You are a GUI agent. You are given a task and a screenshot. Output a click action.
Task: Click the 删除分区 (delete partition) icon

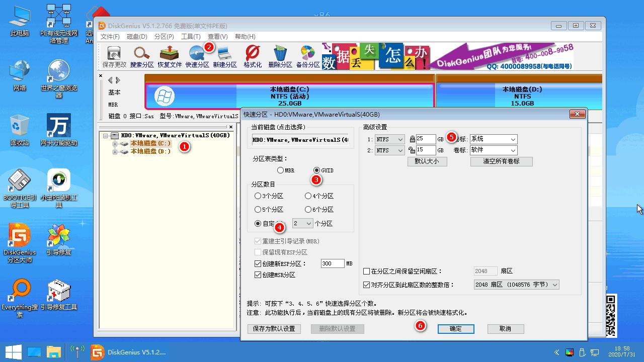tap(280, 55)
